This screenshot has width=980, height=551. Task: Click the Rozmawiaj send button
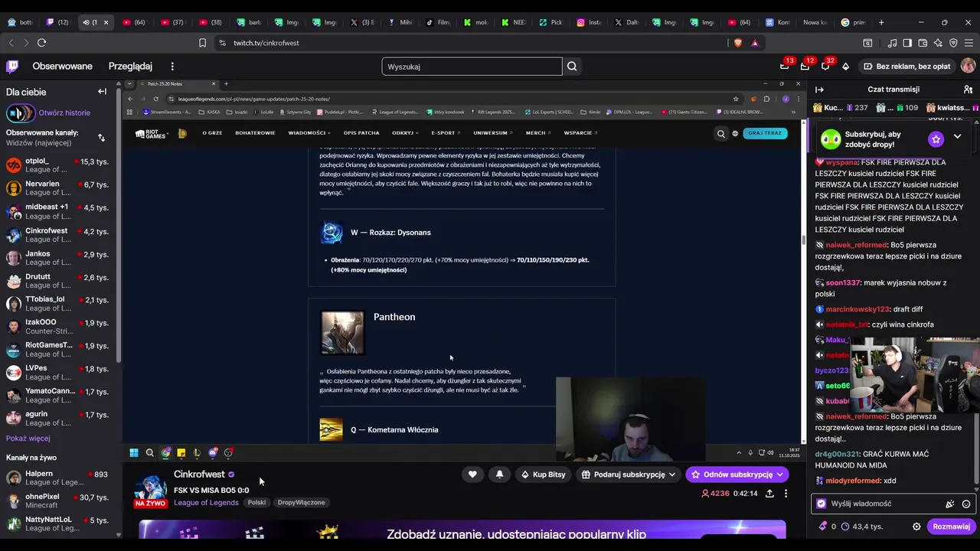coord(951,527)
